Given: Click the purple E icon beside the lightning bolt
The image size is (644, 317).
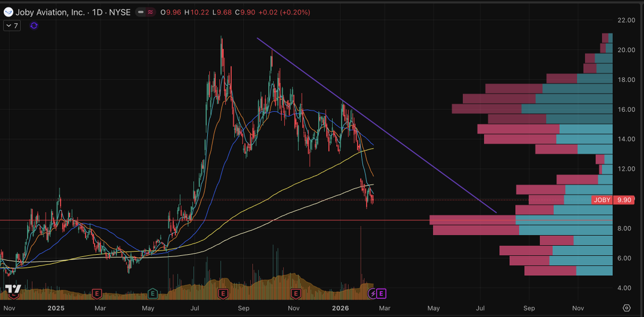Looking at the screenshot, I should tap(381, 293).
